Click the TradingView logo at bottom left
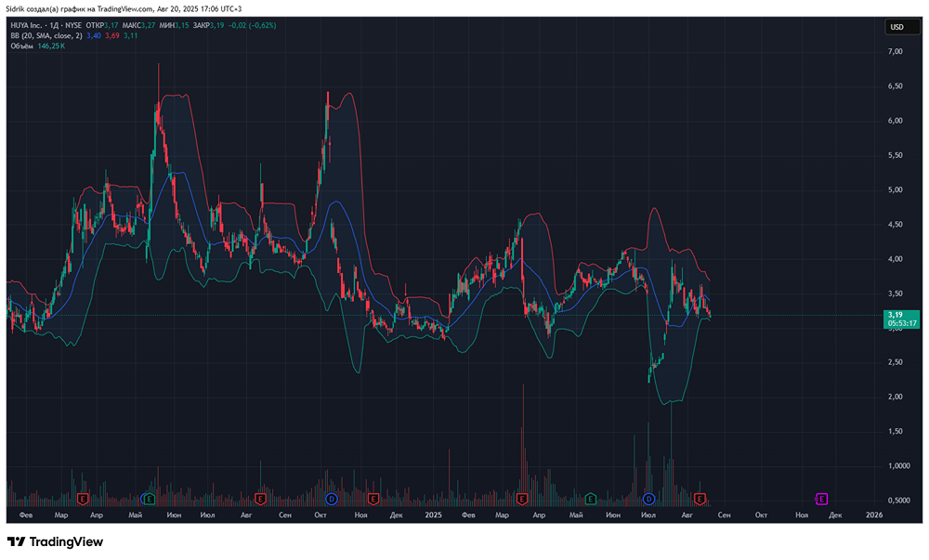This screenshot has width=929, height=560. tap(55, 542)
